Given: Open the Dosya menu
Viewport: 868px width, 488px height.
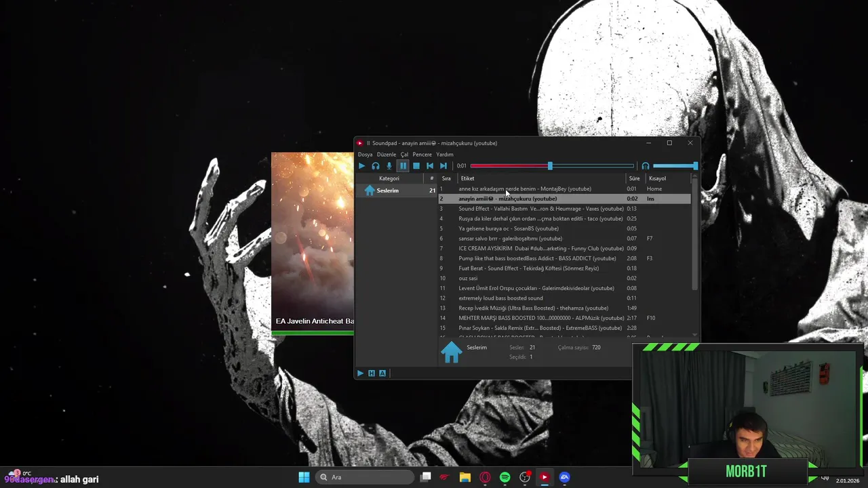Looking at the screenshot, I should [x=365, y=155].
